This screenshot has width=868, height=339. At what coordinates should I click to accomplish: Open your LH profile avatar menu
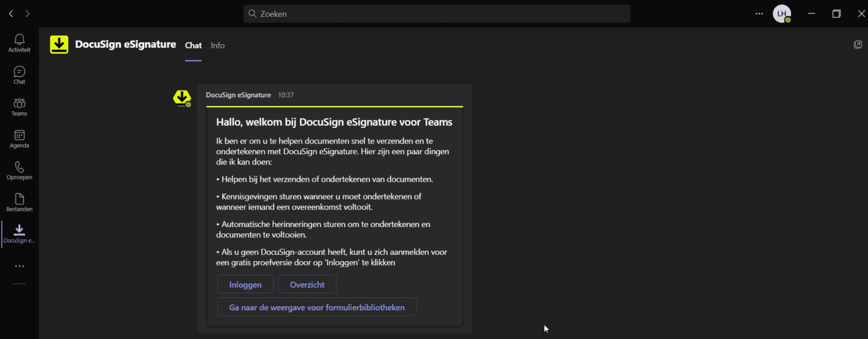pos(782,13)
